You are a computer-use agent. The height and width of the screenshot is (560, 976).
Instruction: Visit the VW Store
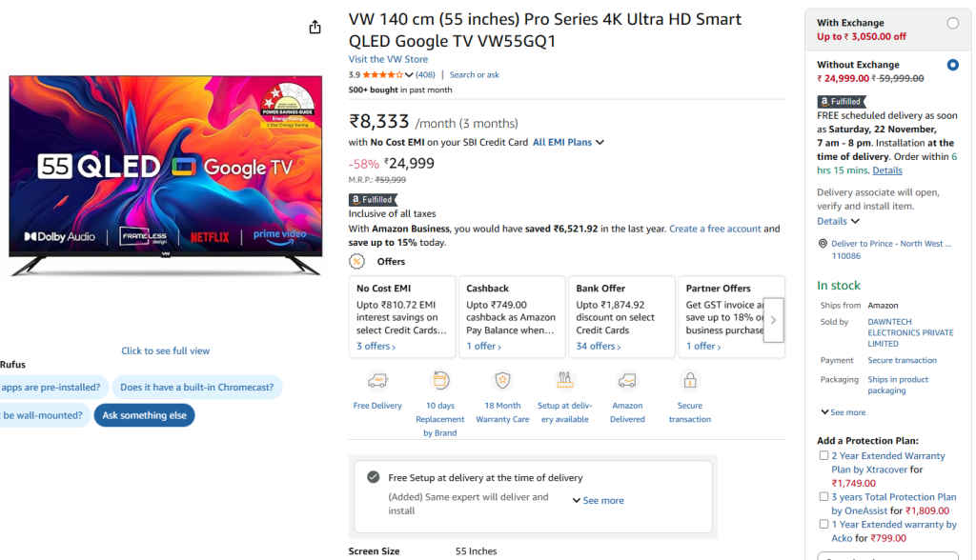[387, 59]
